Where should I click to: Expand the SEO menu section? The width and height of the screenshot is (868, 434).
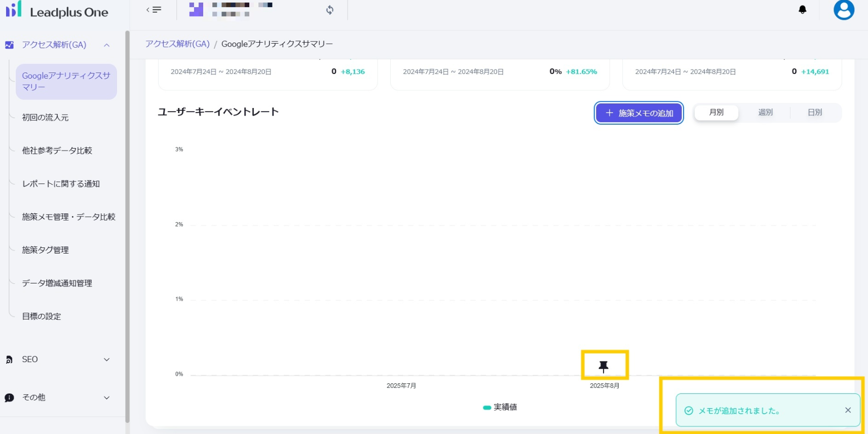click(x=106, y=359)
